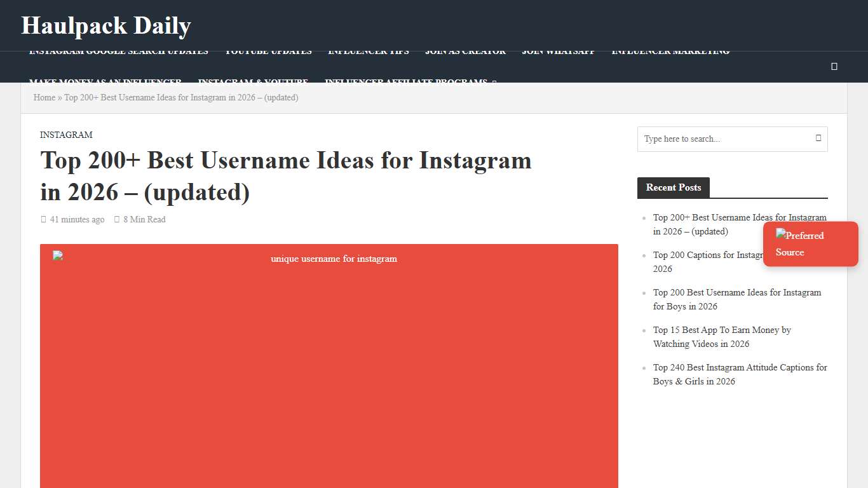
Task: Go to Home via the breadcrumb link
Action: [44, 97]
